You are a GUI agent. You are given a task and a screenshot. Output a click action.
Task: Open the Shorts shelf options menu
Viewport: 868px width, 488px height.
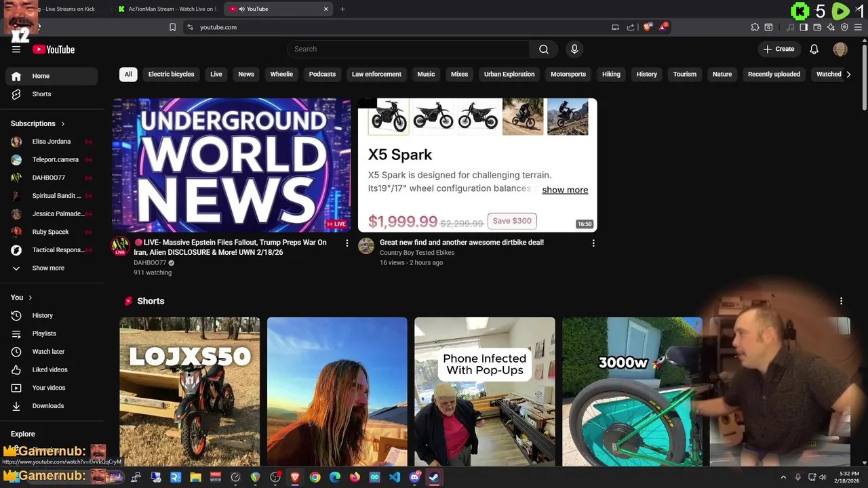pos(842,301)
